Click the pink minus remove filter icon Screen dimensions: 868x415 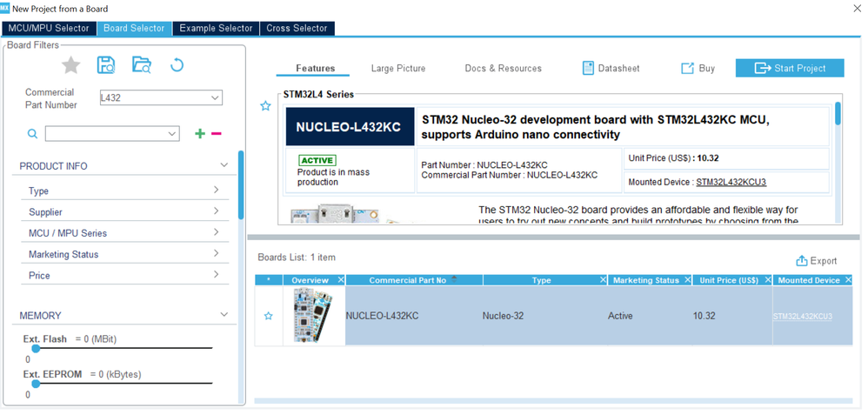pos(217,133)
